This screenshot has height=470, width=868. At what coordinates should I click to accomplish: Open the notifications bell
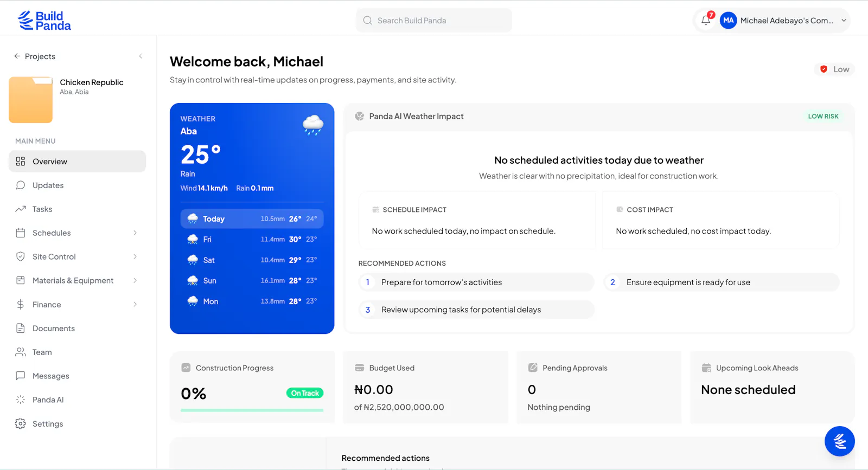(x=706, y=21)
